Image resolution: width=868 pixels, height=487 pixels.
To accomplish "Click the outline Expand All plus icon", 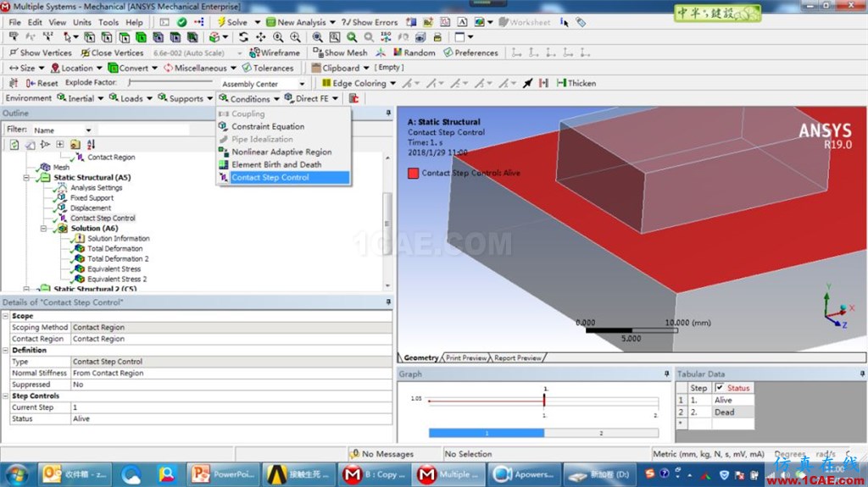I will coord(60,145).
